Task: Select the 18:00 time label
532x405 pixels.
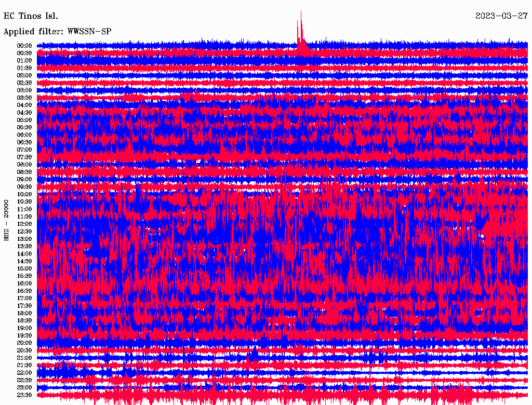Action: pyautogui.click(x=24, y=313)
